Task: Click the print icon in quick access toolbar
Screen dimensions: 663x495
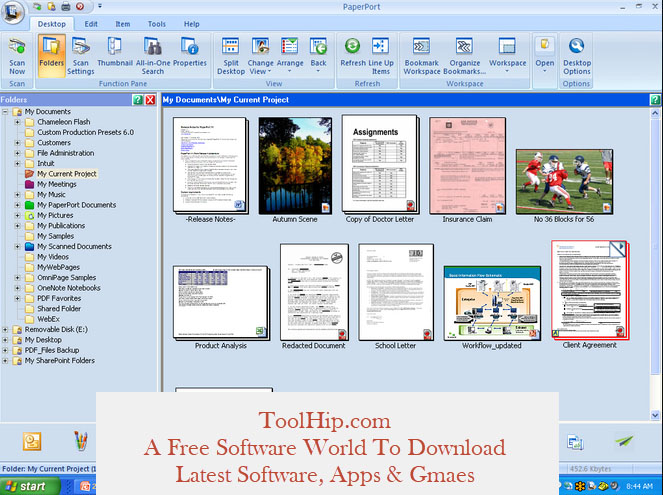Action: click(x=66, y=6)
